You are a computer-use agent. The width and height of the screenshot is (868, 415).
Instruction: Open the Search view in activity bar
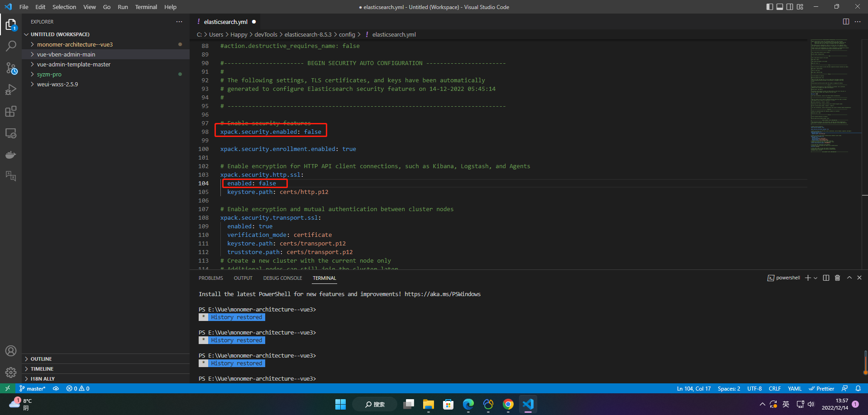pyautogui.click(x=11, y=46)
